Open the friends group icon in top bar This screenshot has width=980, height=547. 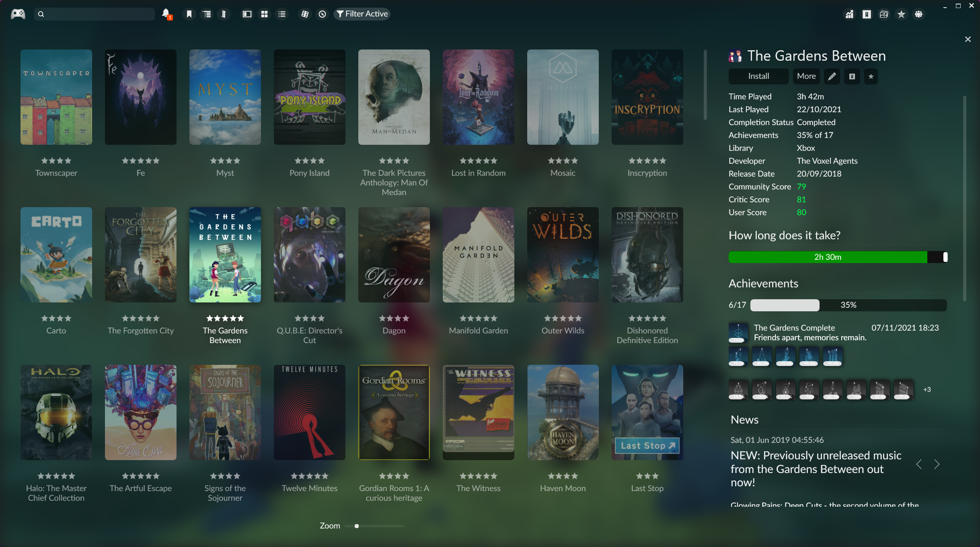pos(918,14)
